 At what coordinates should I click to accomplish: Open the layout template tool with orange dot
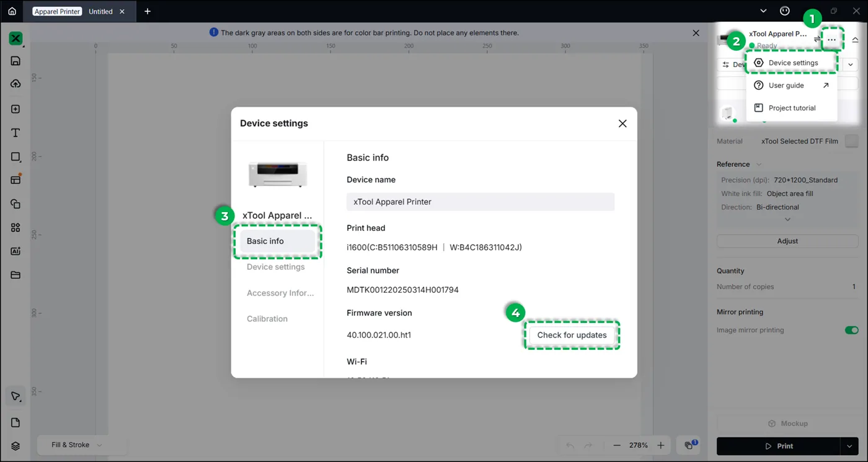pyautogui.click(x=15, y=180)
